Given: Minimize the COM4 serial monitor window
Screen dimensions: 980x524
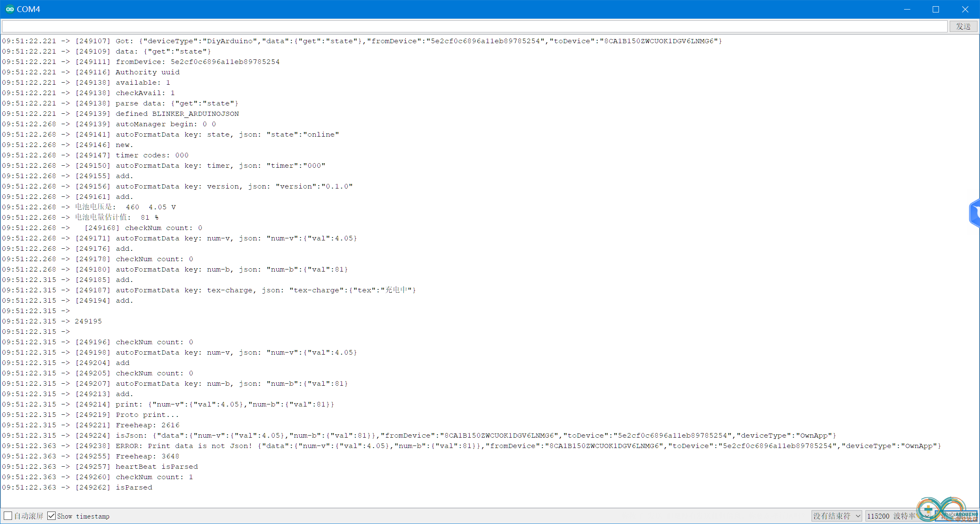Looking at the screenshot, I should pos(907,9).
